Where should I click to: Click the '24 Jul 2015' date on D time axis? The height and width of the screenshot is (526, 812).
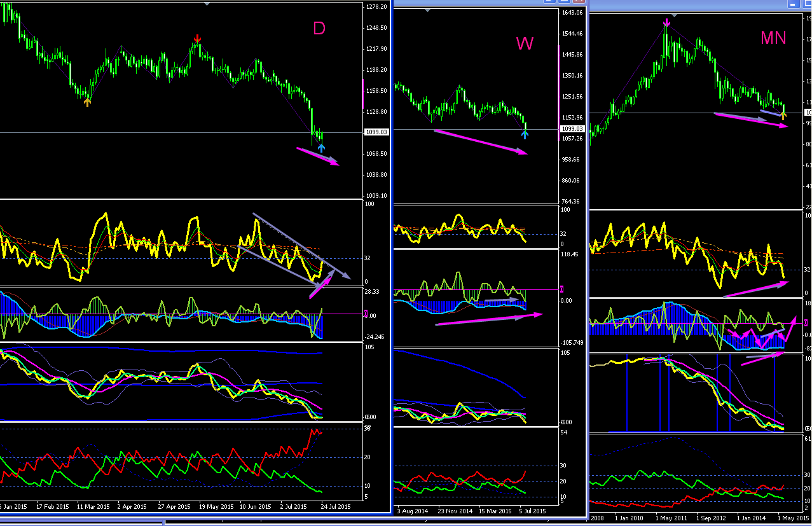click(x=336, y=507)
